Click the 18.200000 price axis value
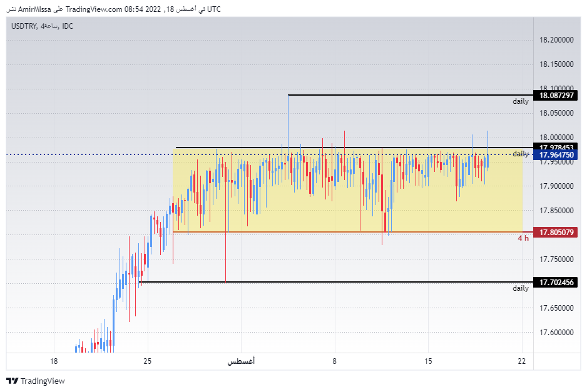The width and height of the screenshot is (587, 392). [556, 40]
